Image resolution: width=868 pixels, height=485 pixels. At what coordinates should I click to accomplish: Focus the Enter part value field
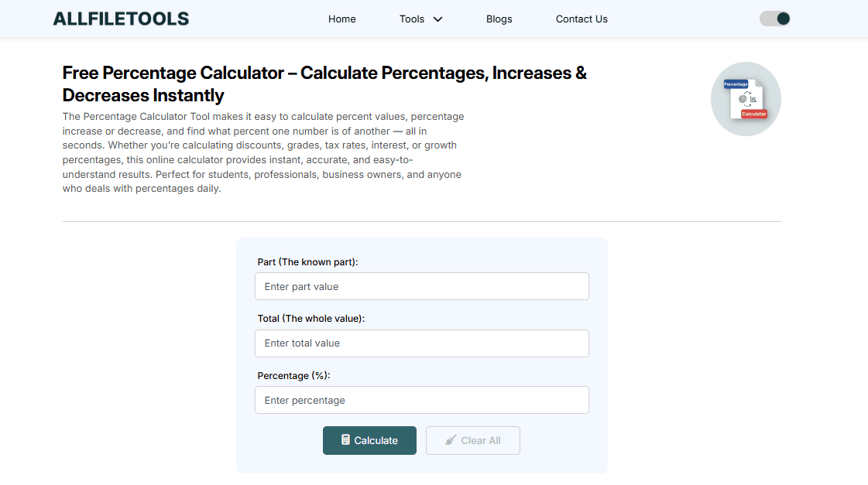[421, 286]
